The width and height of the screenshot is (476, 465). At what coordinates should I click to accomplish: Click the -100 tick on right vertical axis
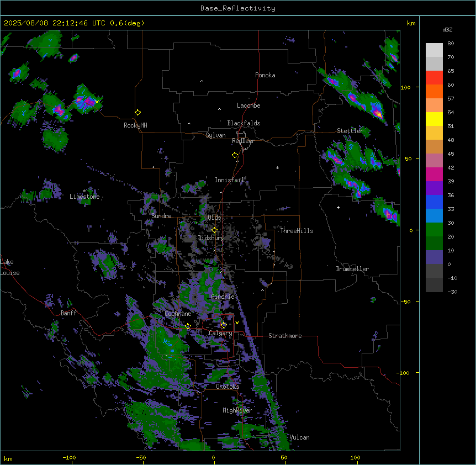tap(404, 373)
